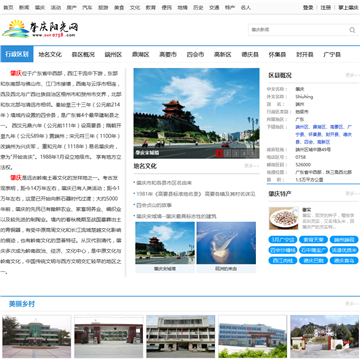Switch to the 地名文化 tab

[x=50, y=54]
